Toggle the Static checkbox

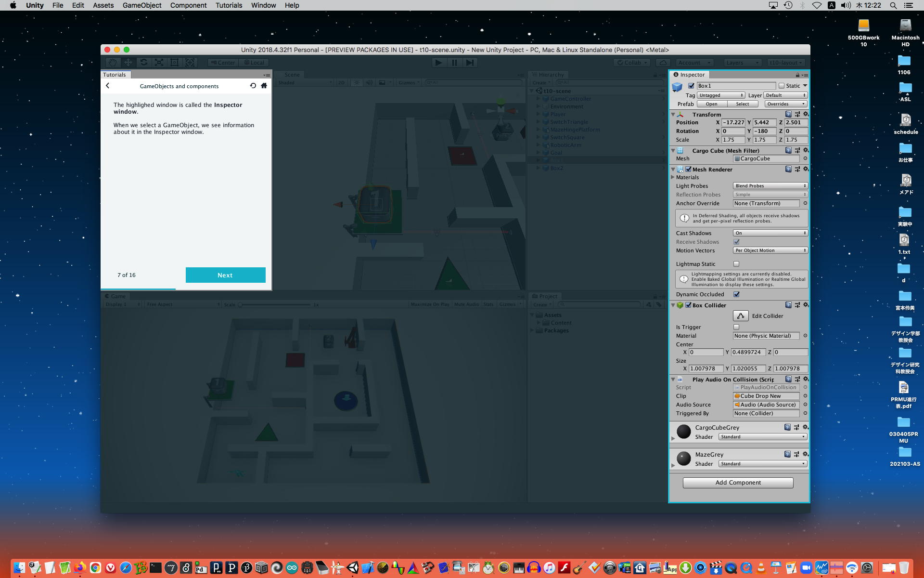(x=782, y=86)
